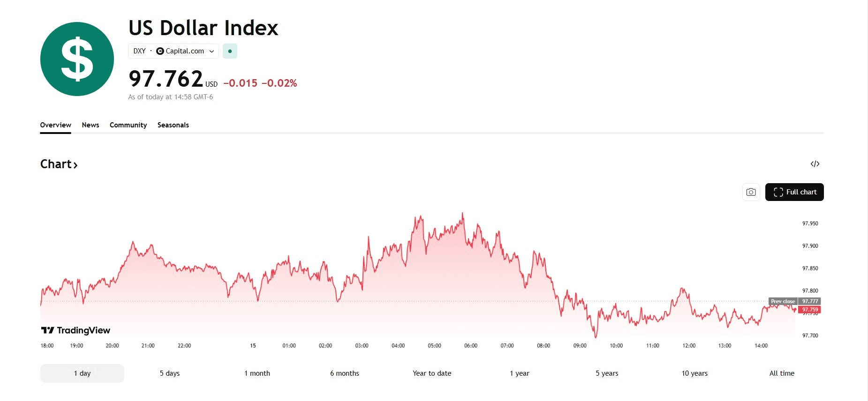Take a chart snapshot with camera icon
Viewport: 868px width, 401px height.
pos(751,192)
